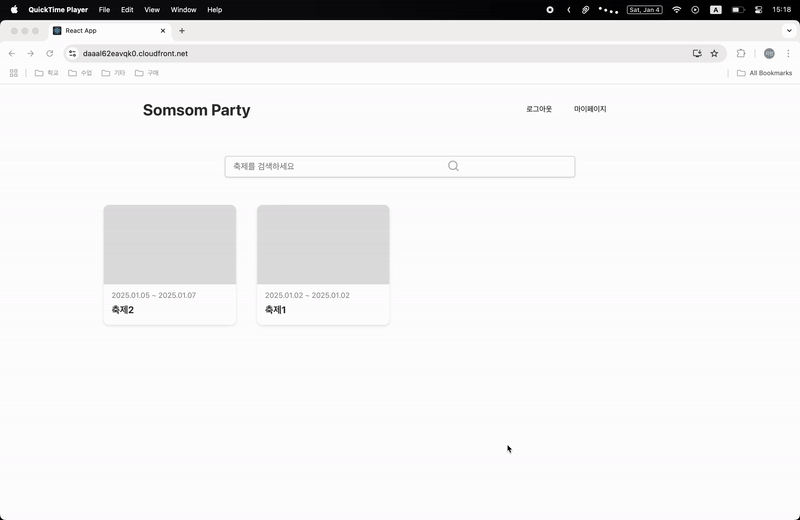This screenshot has height=520, width=800.
Task: Open the Help menu
Action: coord(214,10)
